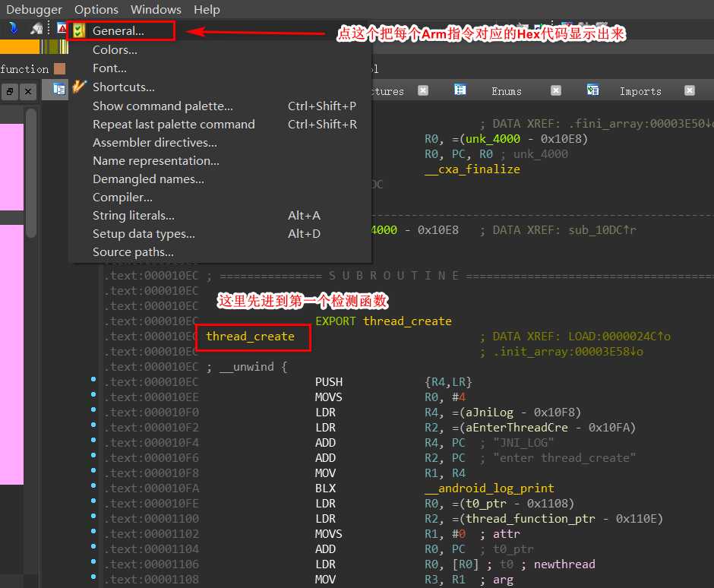Viewport: 714px width, 588px height.
Task: Click the orange segment of the navigation band
Action: [x=20, y=46]
